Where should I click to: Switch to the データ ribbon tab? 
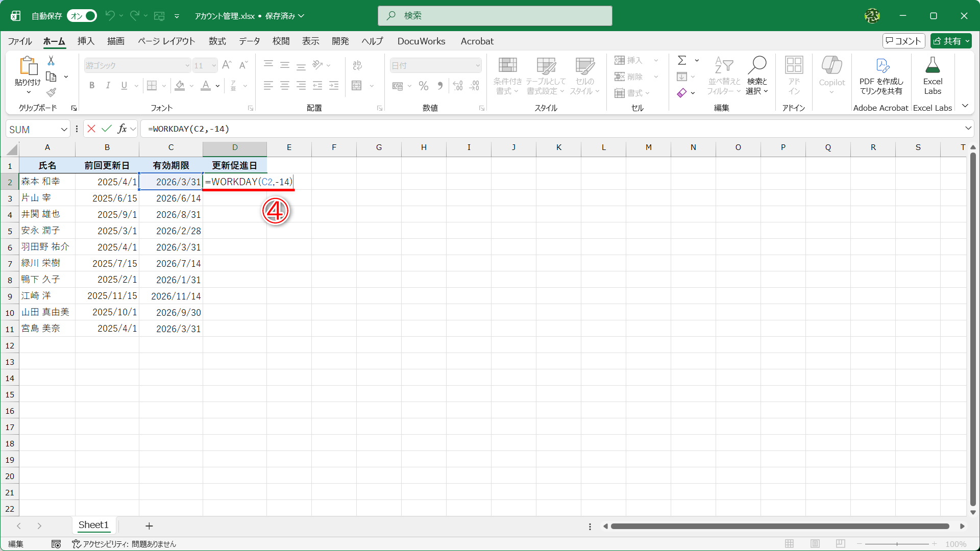[x=249, y=41]
